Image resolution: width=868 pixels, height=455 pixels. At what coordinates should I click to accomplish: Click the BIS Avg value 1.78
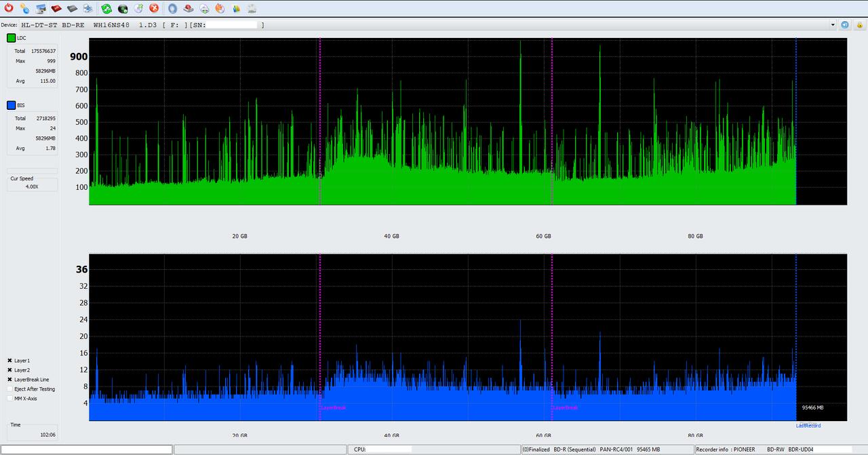pos(50,148)
